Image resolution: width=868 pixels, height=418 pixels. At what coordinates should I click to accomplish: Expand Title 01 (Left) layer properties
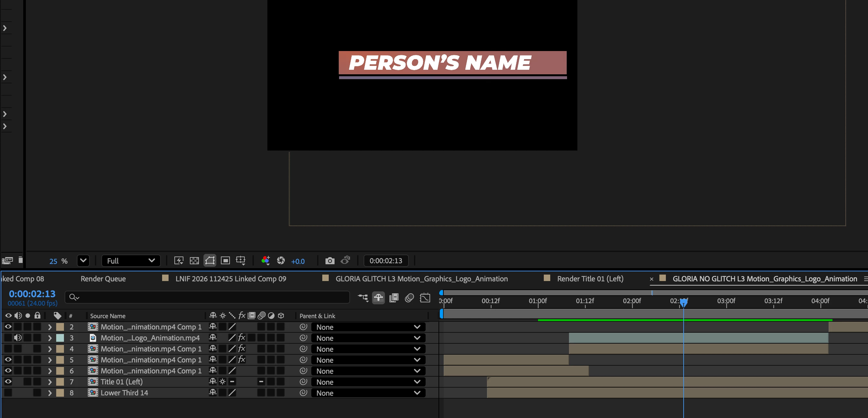(x=50, y=382)
